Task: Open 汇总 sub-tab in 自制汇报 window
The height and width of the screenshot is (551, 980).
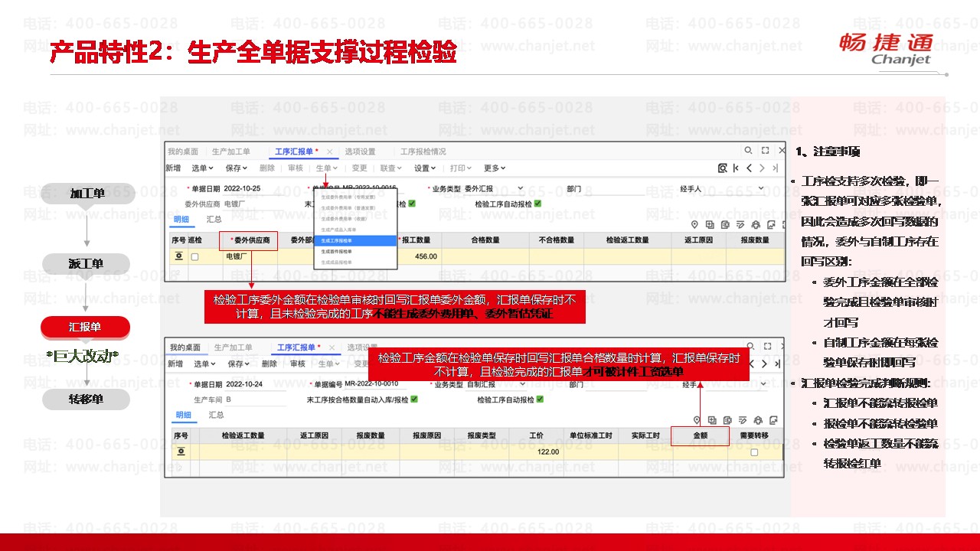Action: coord(216,415)
